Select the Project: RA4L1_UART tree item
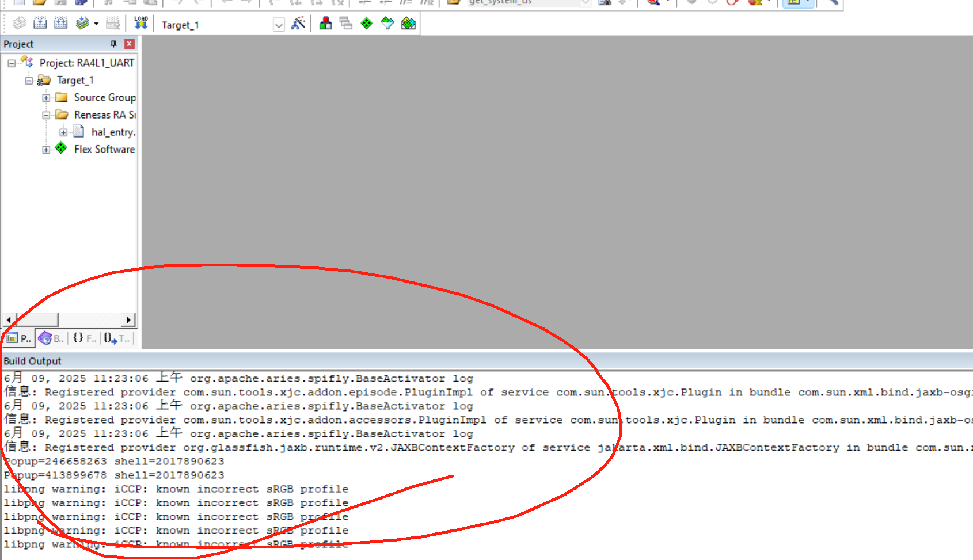973x560 pixels. tap(86, 63)
